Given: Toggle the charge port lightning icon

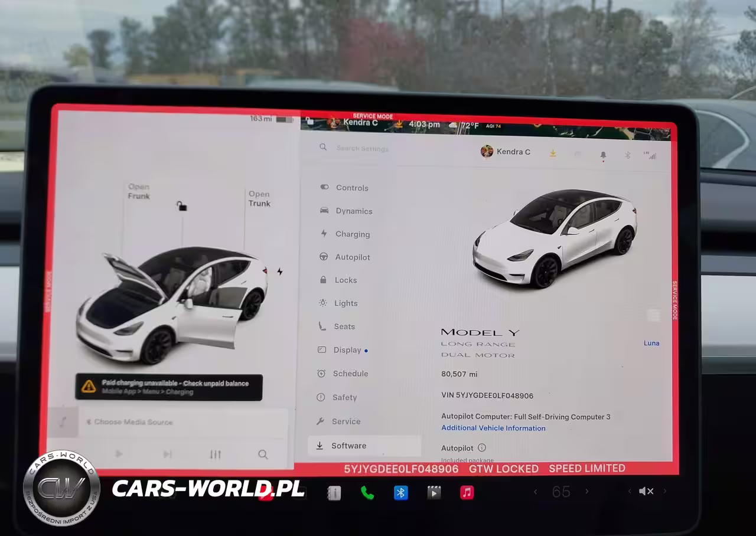Looking at the screenshot, I should coord(280,272).
